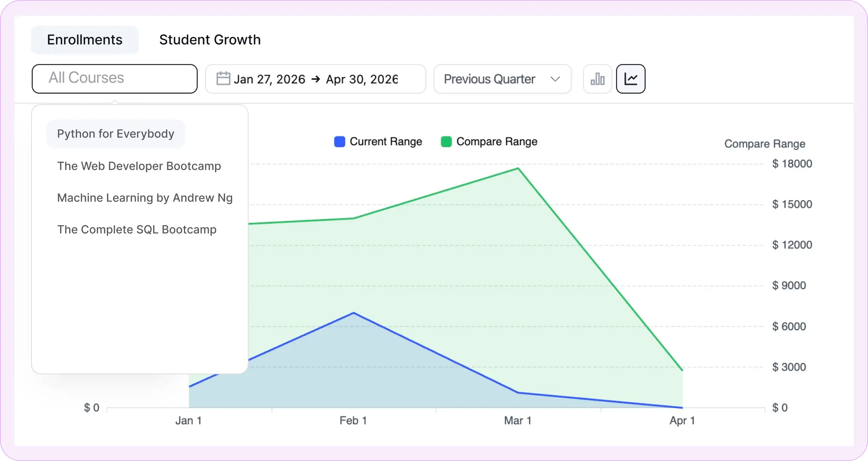868x461 pixels.
Task: Open the Previous Quarter dropdown
Action: pos(502,79)
